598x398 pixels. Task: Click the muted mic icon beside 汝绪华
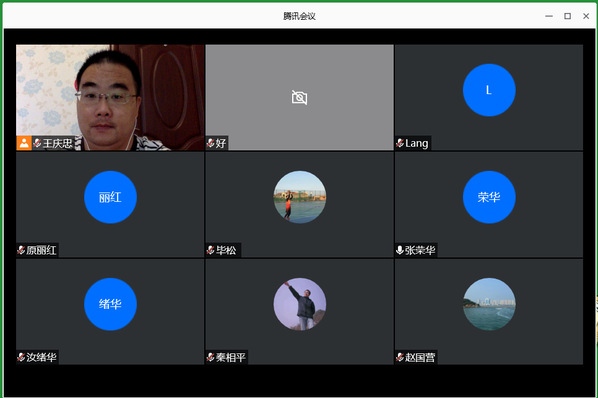21,358
